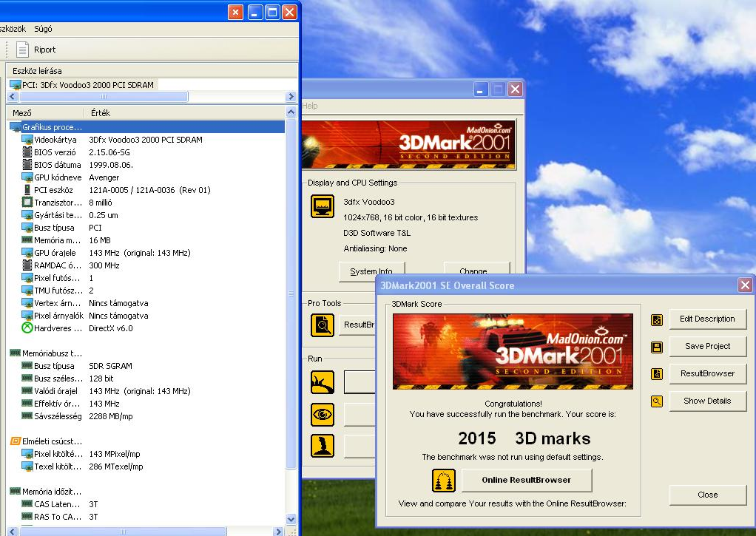
Task: Click the orange Elméleti csúcsteljesítmény section icon
Action: [x=16, y=441]
